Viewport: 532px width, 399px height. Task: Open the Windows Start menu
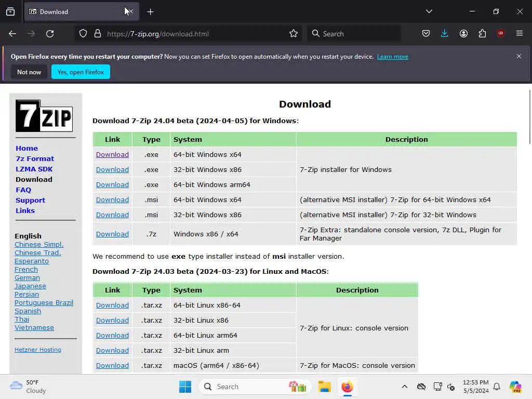pyautogui.click(x=185, y=387)
